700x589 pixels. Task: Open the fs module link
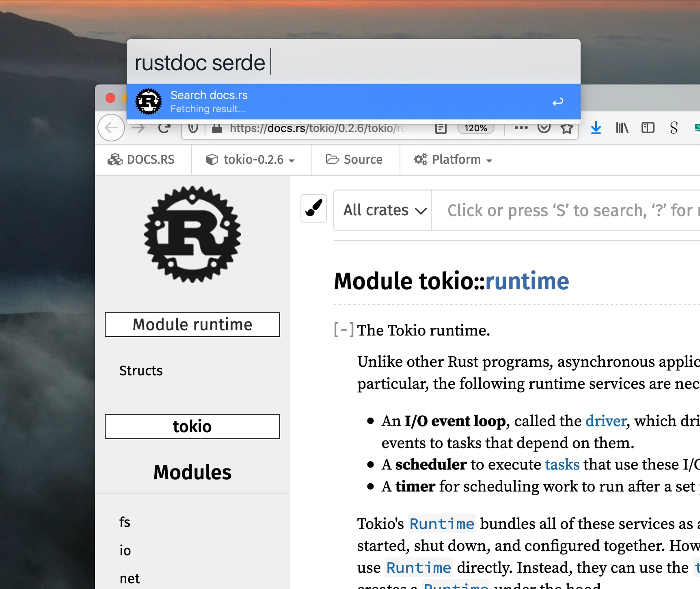pos(125,522)
